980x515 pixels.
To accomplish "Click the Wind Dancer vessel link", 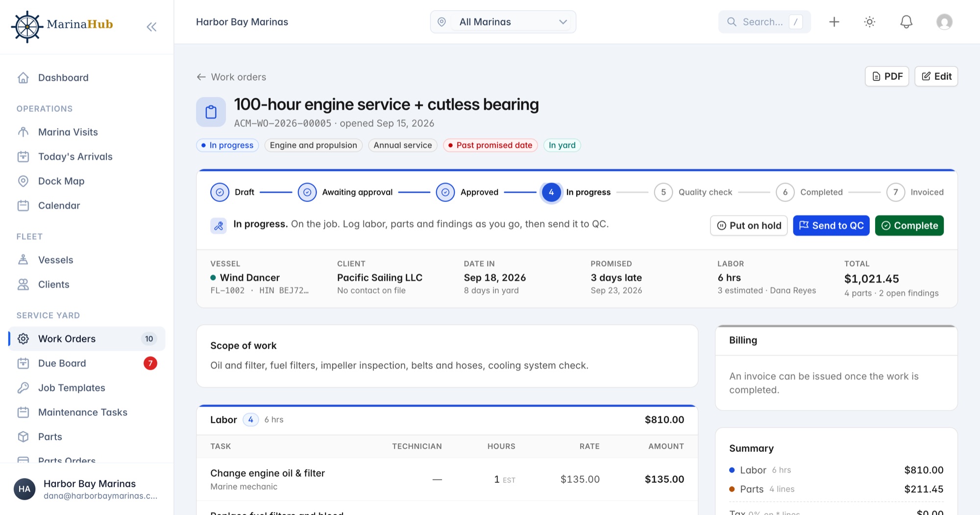I will [x=249, y=278].
